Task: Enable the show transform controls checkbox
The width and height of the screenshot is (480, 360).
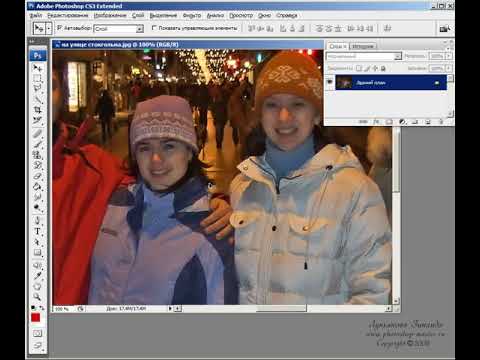Action: (x=154, y=28)
